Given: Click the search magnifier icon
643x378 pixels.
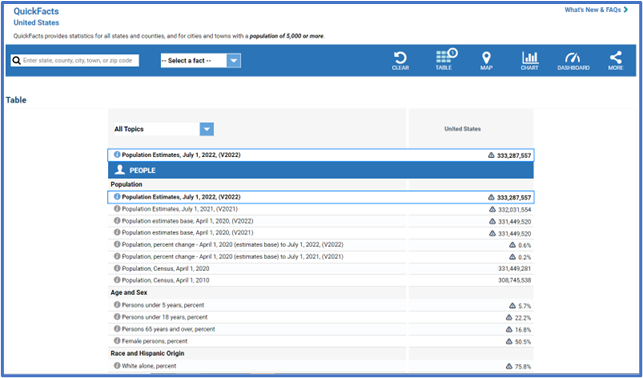Looking at the screenshot, I should coord(16,61).
